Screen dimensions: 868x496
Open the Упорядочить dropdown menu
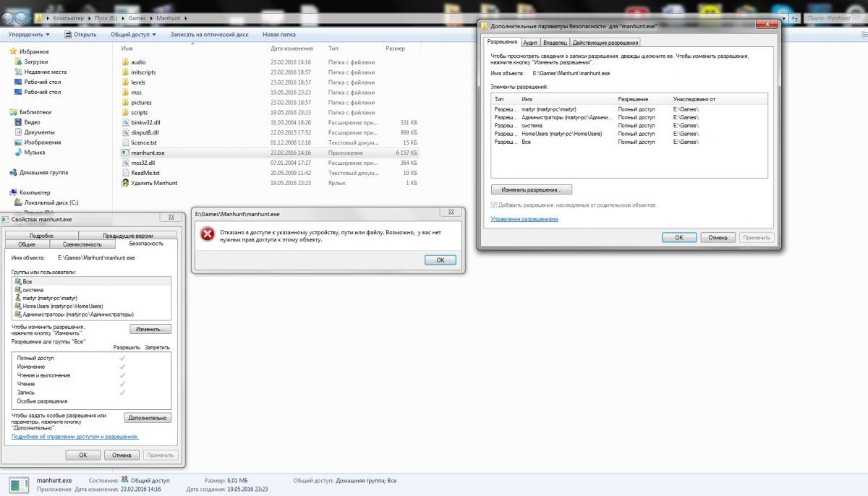(30, 34)
